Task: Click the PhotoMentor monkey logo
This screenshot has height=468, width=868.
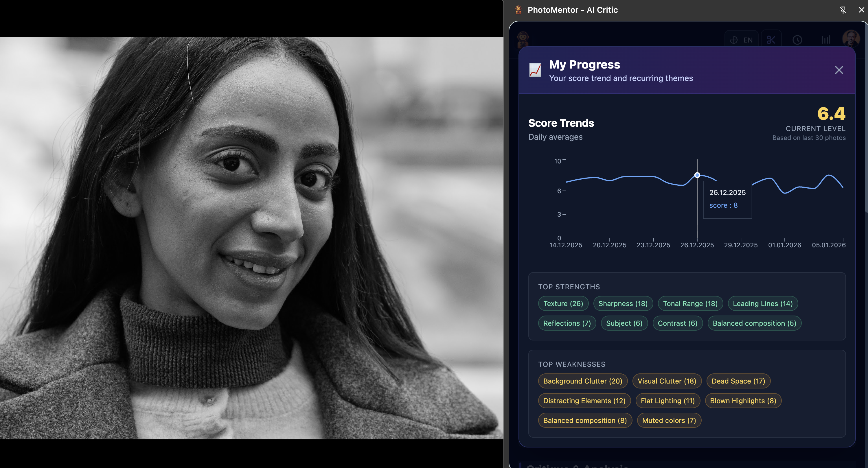Action: pyautogui.click(x=523, y=40)
